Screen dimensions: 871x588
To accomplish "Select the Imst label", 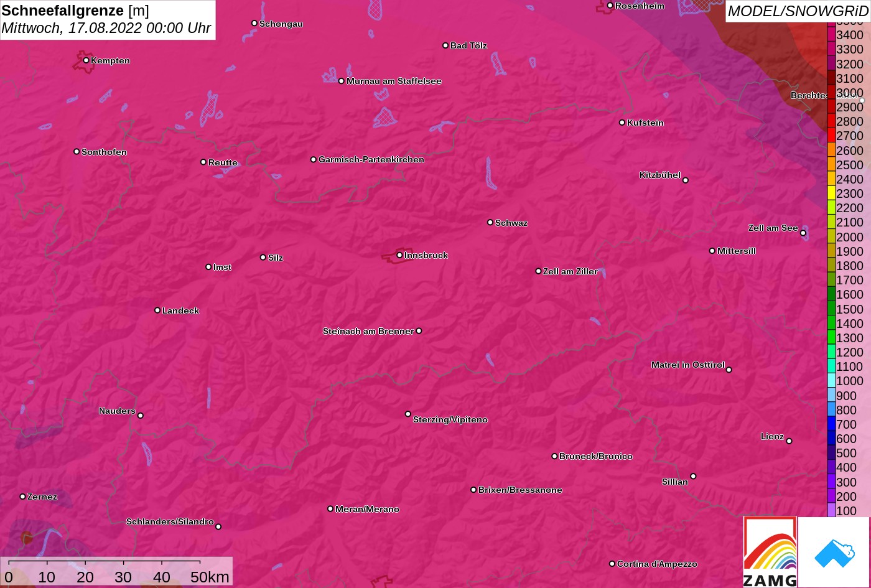I will tap(222, 267).
